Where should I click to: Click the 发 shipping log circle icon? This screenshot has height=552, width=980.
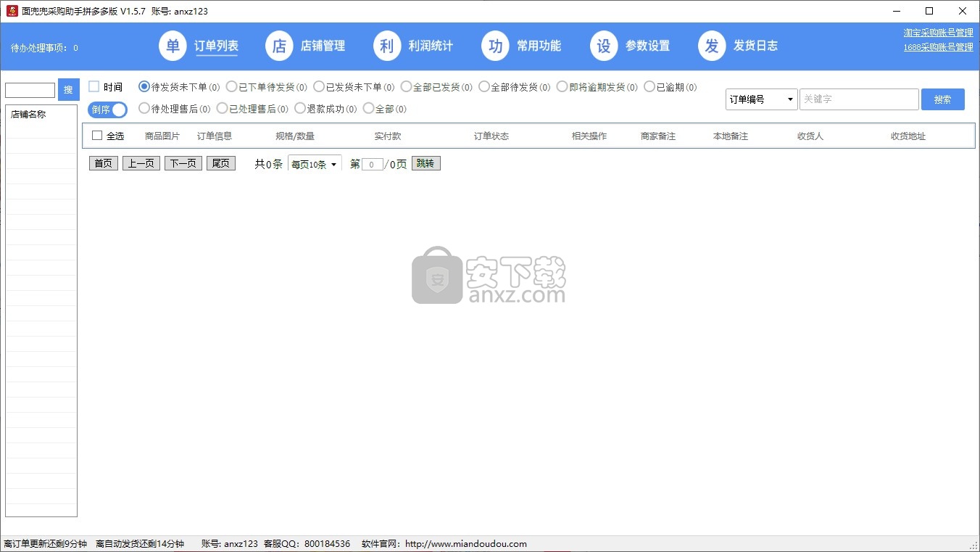tap(712, 46)
